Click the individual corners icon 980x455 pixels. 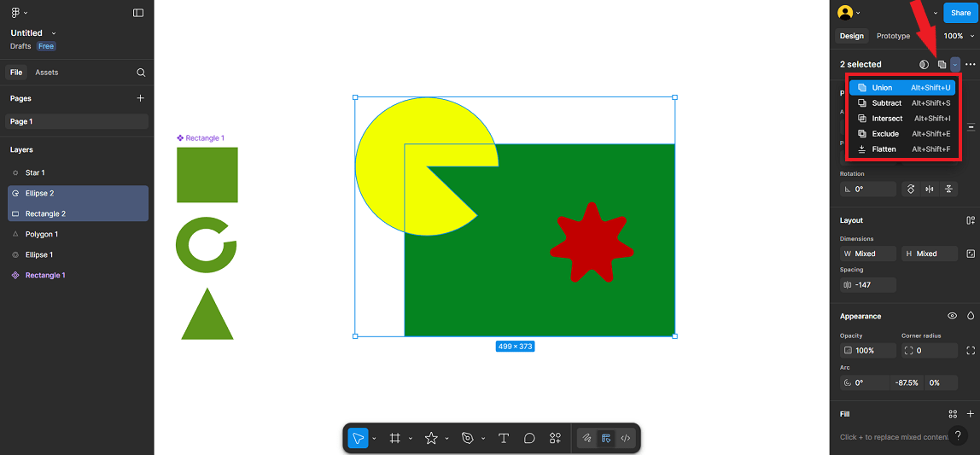971,351
